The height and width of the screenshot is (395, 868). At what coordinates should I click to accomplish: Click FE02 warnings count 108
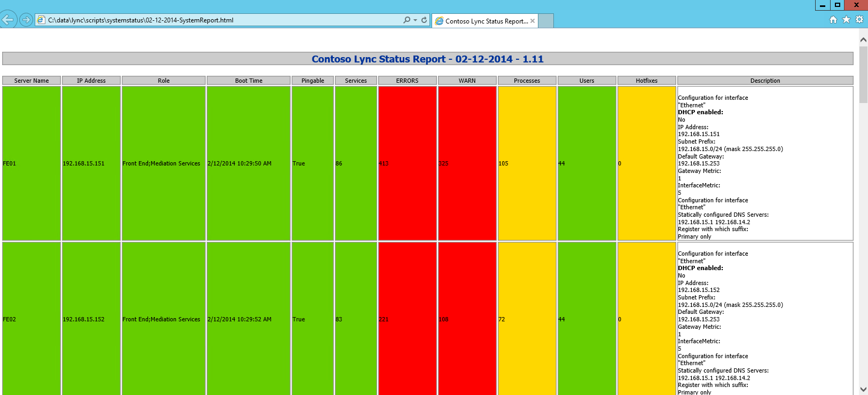click(x=443, y=319)
